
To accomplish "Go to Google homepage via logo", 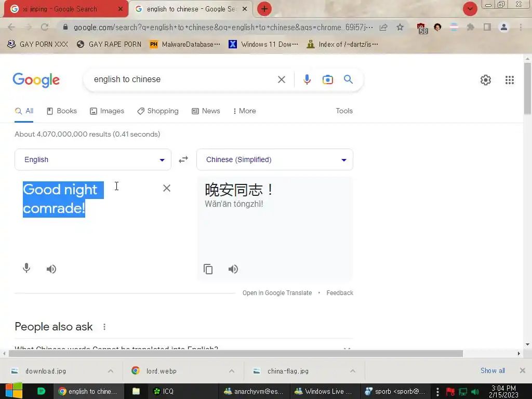I will pyautogui.click(x=36, y=80).
